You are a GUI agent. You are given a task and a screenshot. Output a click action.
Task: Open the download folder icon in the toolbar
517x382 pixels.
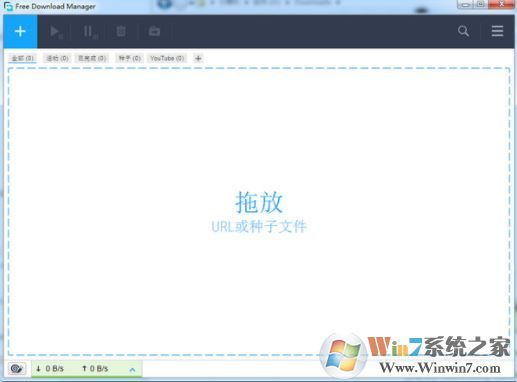pyautogui.click(x=154, y=31)
